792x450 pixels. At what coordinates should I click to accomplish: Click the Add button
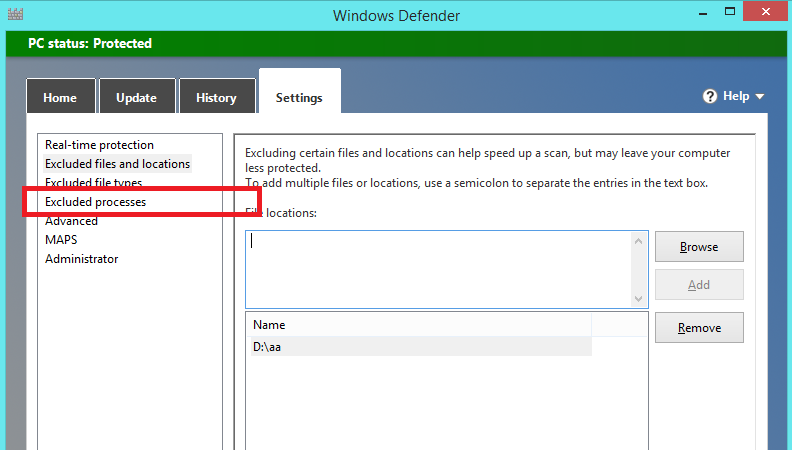699,285
